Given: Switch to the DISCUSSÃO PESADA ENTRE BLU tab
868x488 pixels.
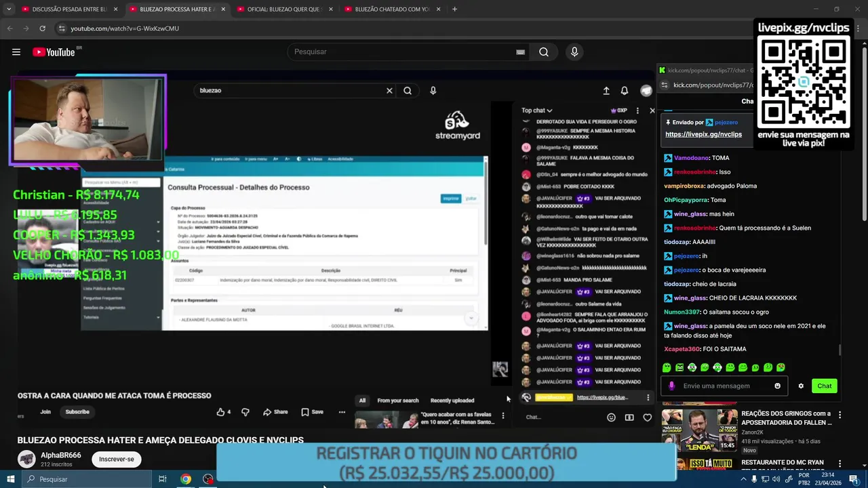Looking at the screenshot, I should [70, 9].
